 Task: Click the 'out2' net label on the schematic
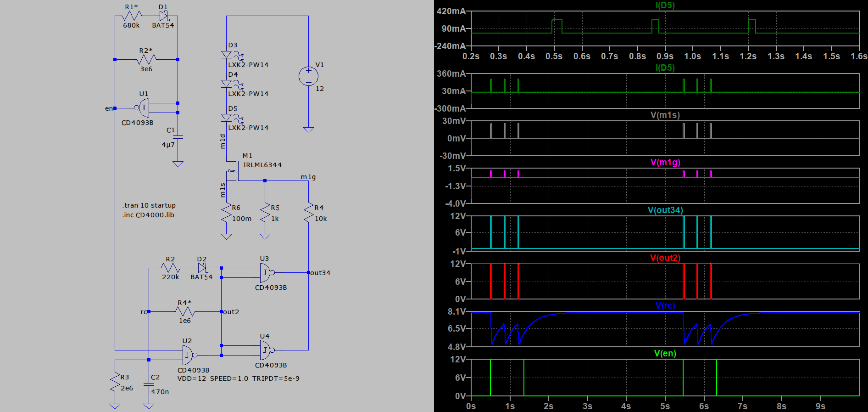(231, 312)
